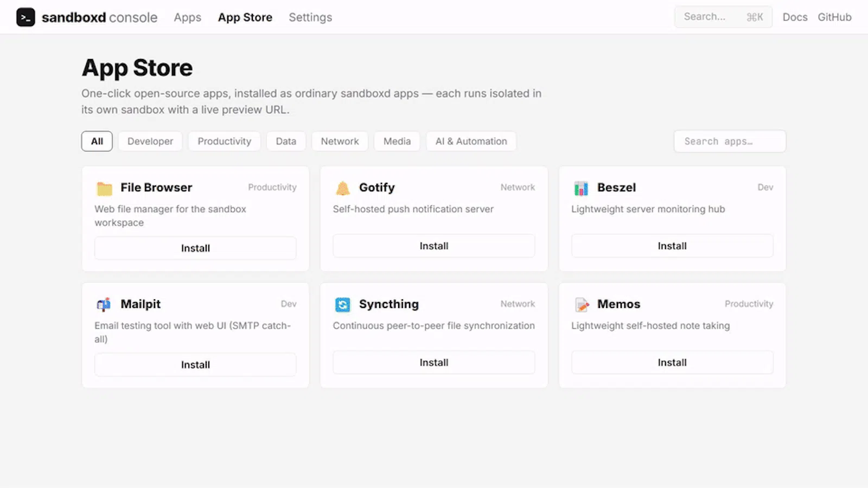Click the File Browser folder icon
The image size is (868, 488).
pyautogui.click(x=104, y=188)
